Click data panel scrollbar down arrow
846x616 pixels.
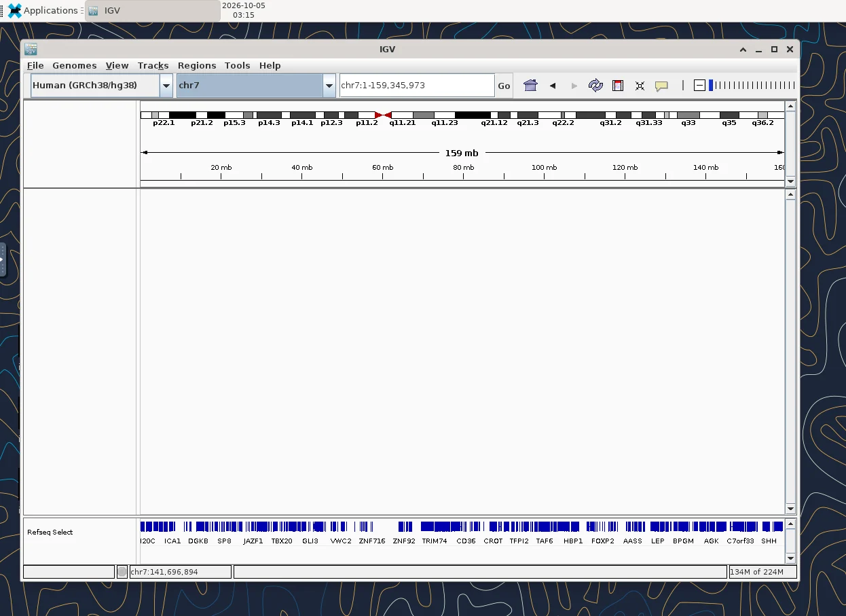[790, 509]
